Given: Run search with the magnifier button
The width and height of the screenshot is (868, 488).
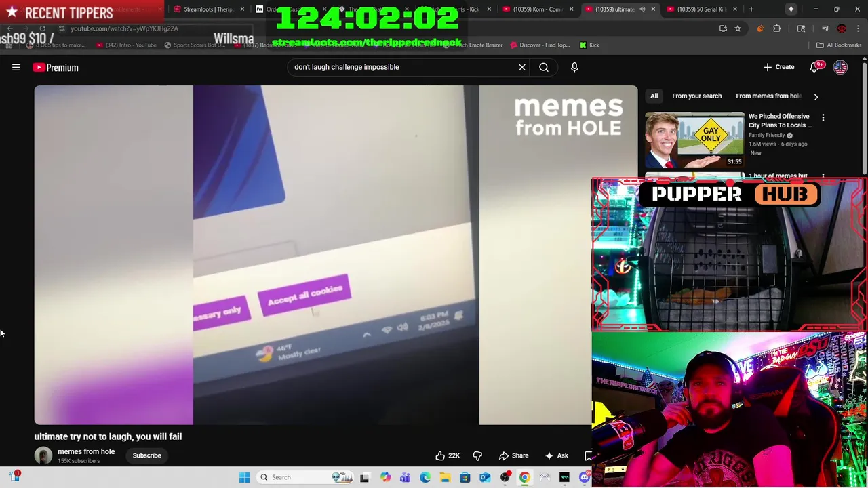Looking at the screenshot, I should (x=544, y=67).
